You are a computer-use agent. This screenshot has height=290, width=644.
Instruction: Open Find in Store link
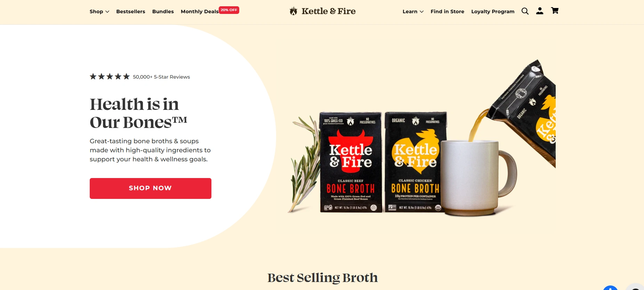[x=447, y=11]
